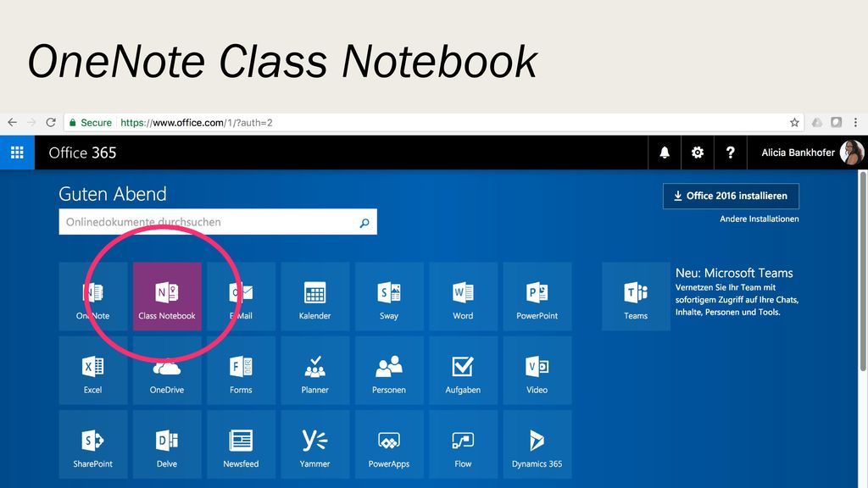Open the SharePoint app tile

[x=93, y=444]
